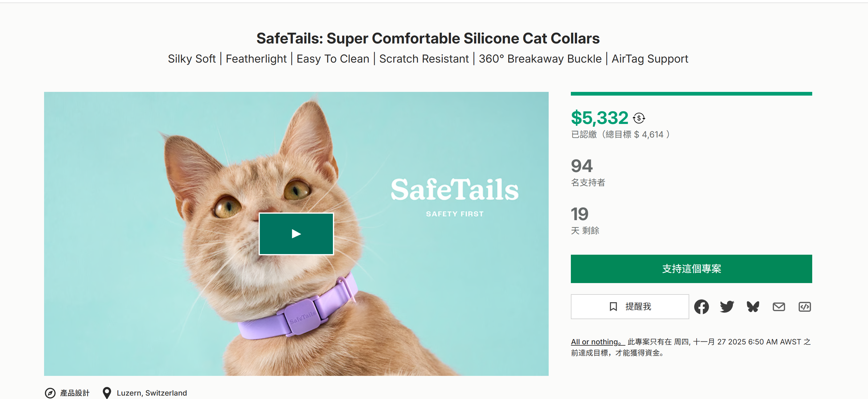The height and width of the screenshot is (399, 868).
Task: Click the 提醒我 bookmark button
Action: (x=629, y=306)
